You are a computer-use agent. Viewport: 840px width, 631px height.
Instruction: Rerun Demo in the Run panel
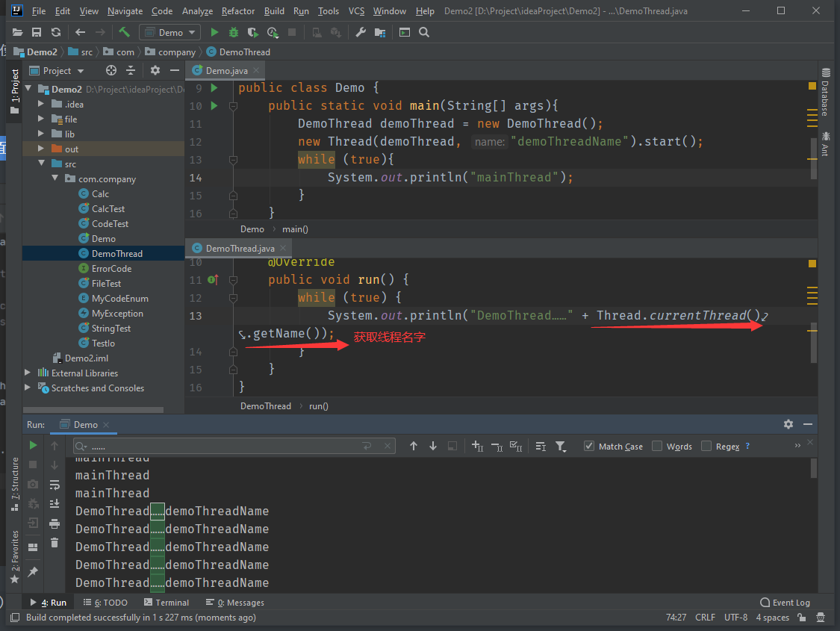(33, 445)
